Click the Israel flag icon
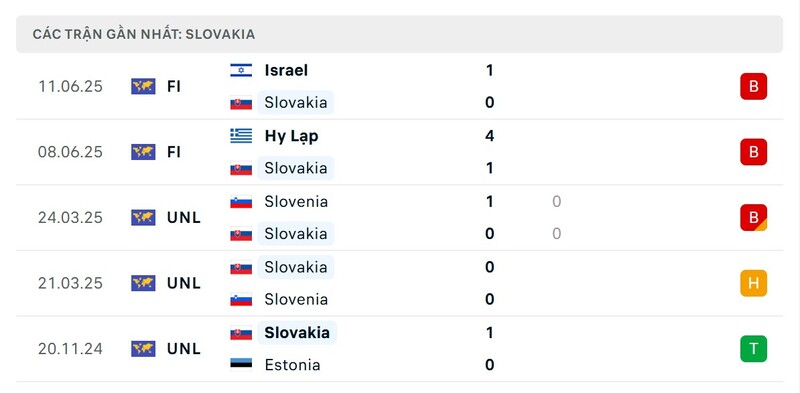 pyautogui.click(x=241, y=70)
